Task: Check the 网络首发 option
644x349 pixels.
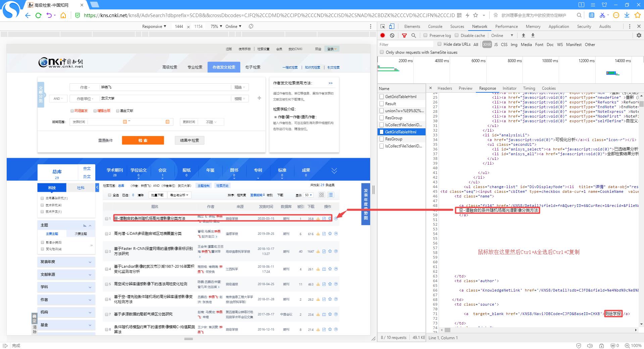Action: (72, 111)
